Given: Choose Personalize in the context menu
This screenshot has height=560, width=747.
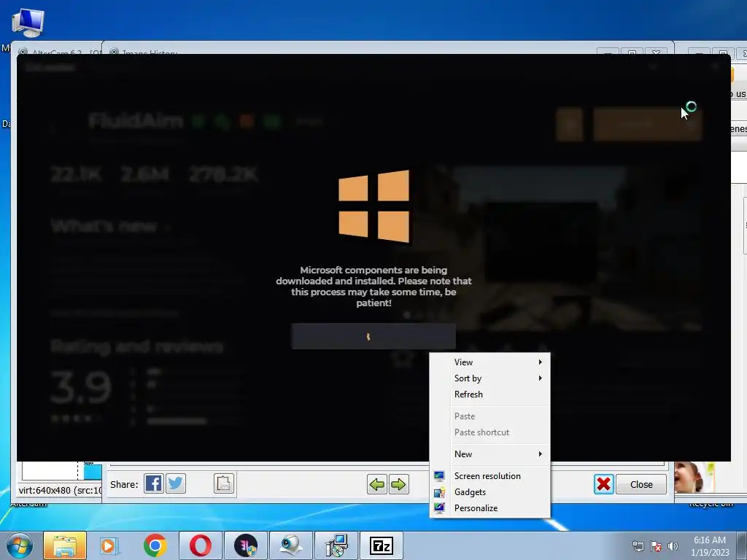Looking at the screenshot, I should pos(489,508).
